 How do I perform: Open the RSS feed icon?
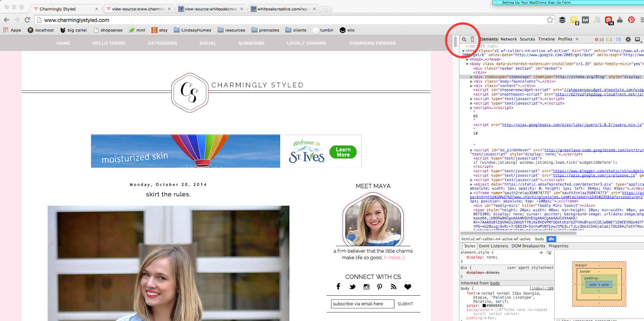point(394,287)
